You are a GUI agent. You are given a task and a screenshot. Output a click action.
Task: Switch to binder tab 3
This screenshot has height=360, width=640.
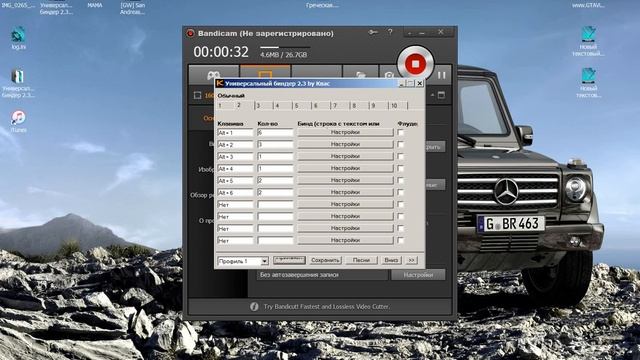click(x=264, y=106)
